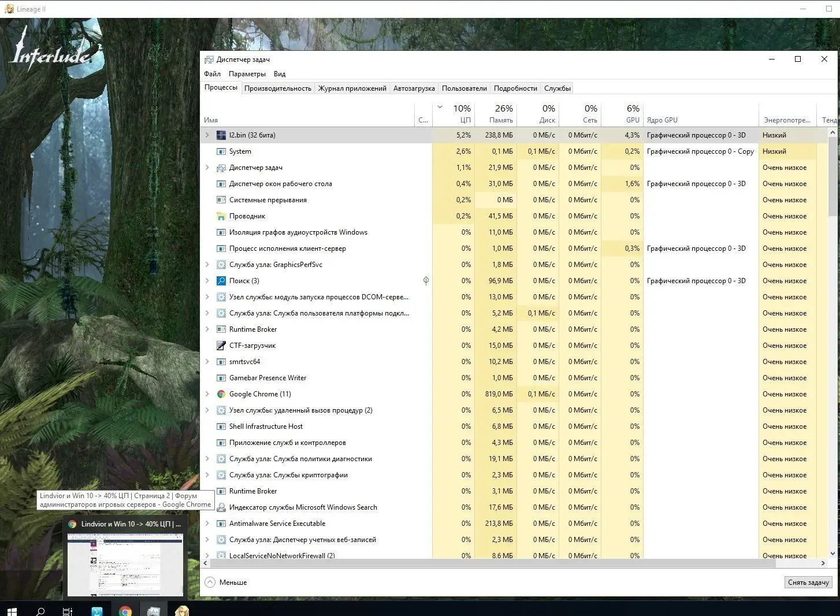Switch to the Автозагрузка tab

tap(414, 88)
